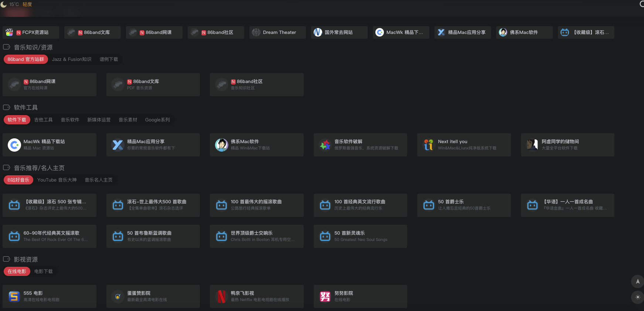Toggle light/dark mode sun button

[x=637, y=297]
